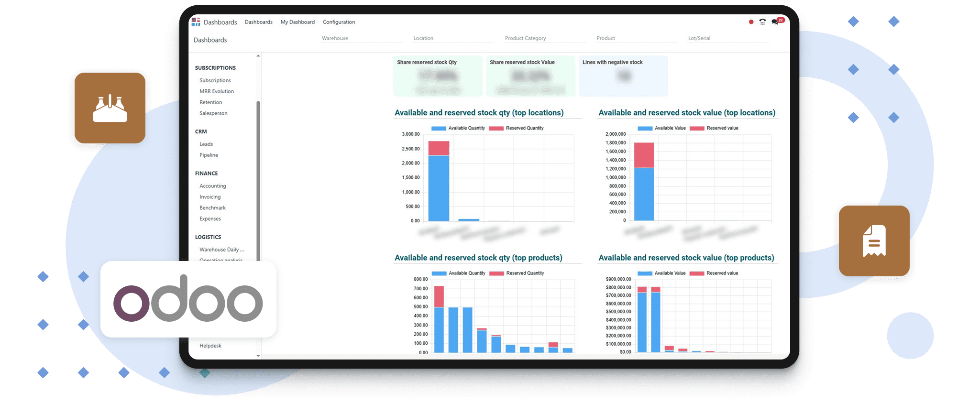Click blue Available Value swatch in top products value chart
The height and width of the screenshot is (403, 980).
pyautogui.click(x=645, y=273)
